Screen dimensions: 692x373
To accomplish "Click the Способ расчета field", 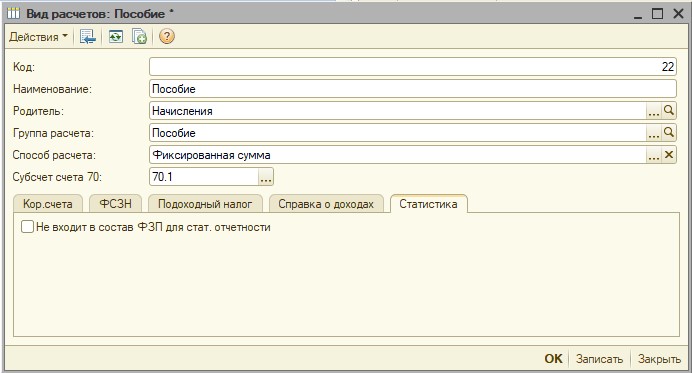I will (398, 155).
